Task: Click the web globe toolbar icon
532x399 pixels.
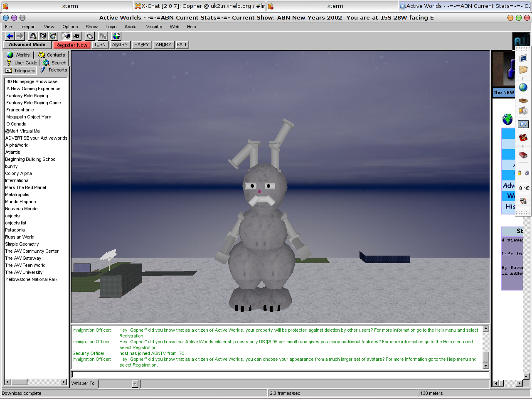Action: click(x=116, y=36)
